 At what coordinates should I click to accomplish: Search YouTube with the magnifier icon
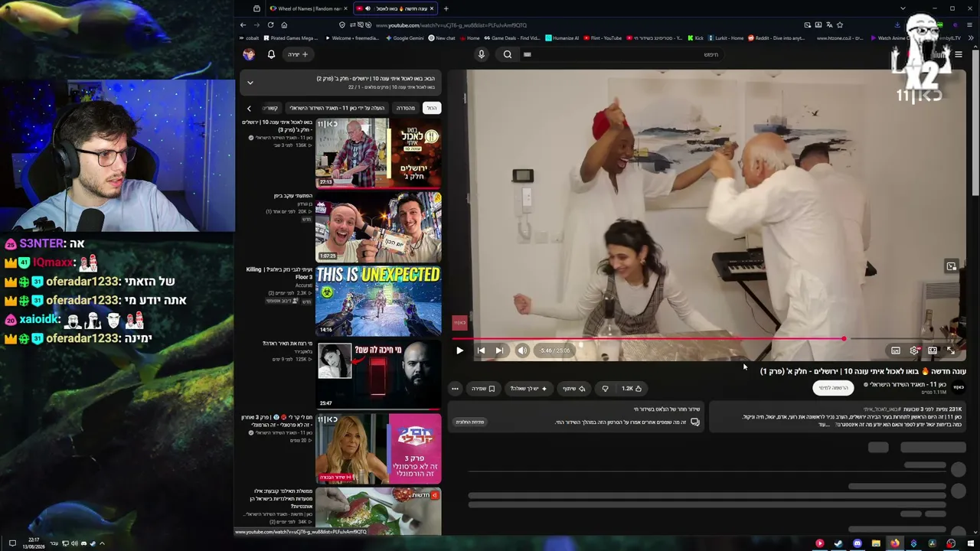(508, 54)
